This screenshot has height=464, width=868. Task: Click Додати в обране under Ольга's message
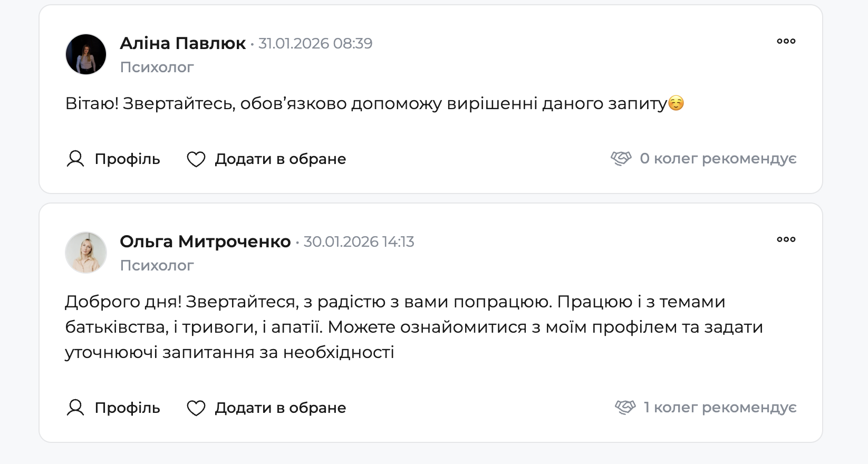[279, 407]
